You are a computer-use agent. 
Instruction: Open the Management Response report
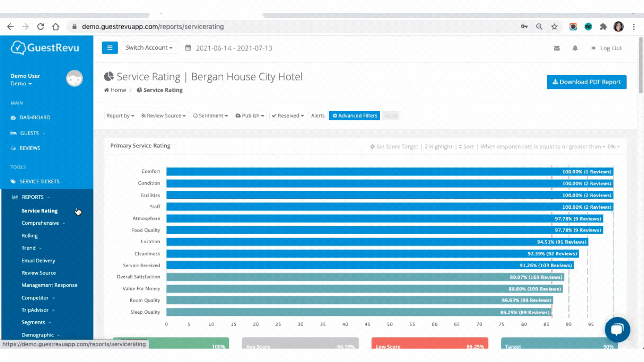50,285
